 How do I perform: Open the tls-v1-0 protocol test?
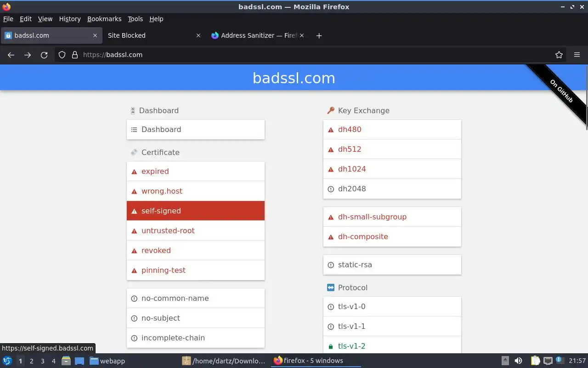point(392,307)
